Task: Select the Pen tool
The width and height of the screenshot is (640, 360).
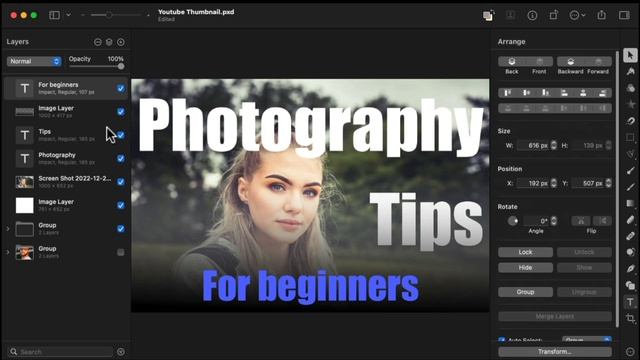Action: coord(630,269)
